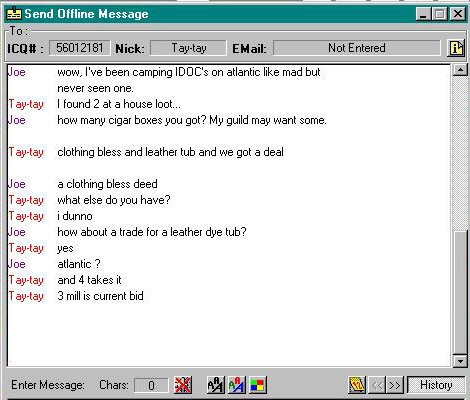Click the chat scrollbar down arrow
Image resolution: width=470 pixels, height=400 pixels.
pos(460,361)
